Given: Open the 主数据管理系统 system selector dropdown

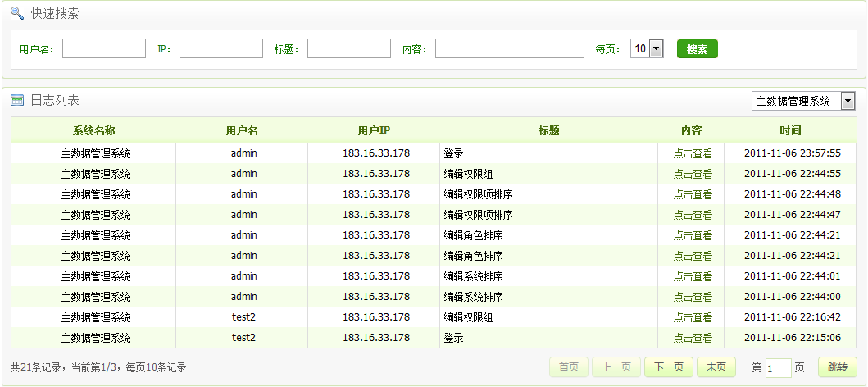Looking at the screenshot, I should tap(803, 101).
